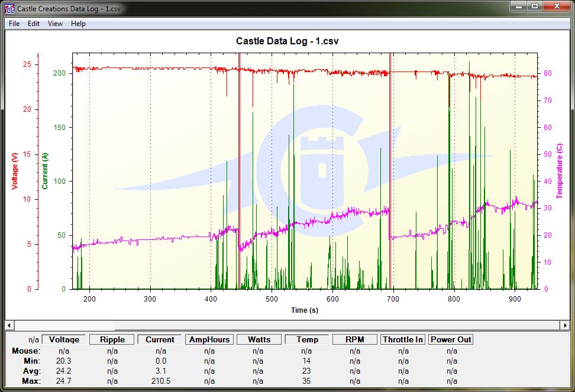Click the chart title 'Castle Data Log - 1.csv'
The width and height of the screenshot is (575, 392).
tap(287, 41)
